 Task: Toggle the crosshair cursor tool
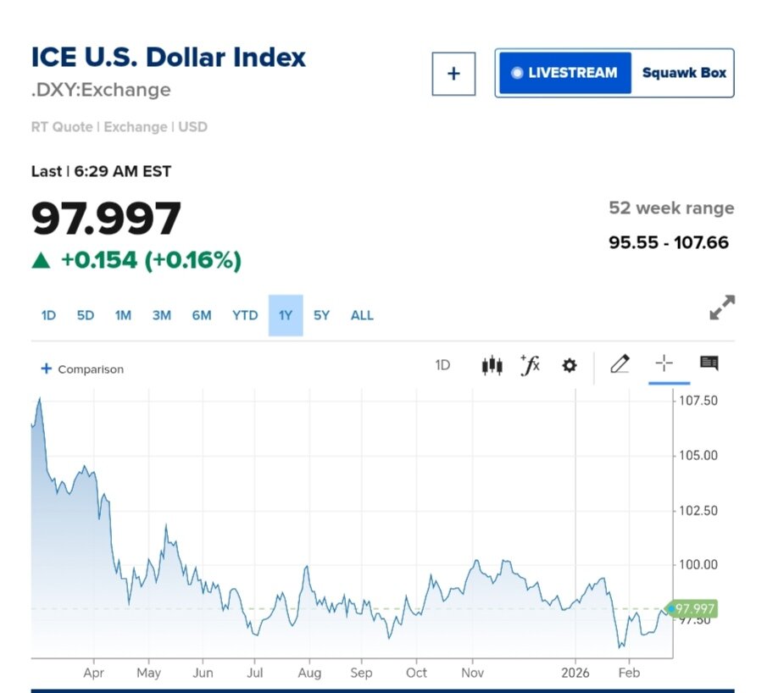664,364
